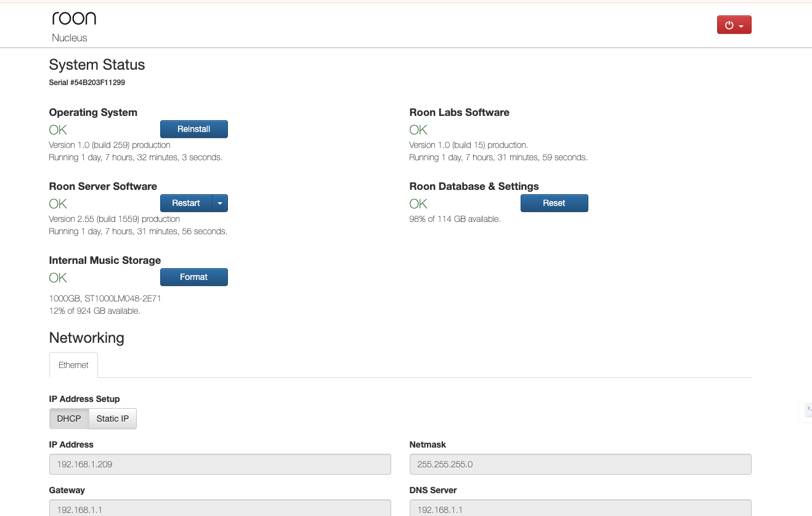Screen dimensions: 812x516
Task: Click the Networking section heading
Action: pyautogui.click(x=86, y=338)
